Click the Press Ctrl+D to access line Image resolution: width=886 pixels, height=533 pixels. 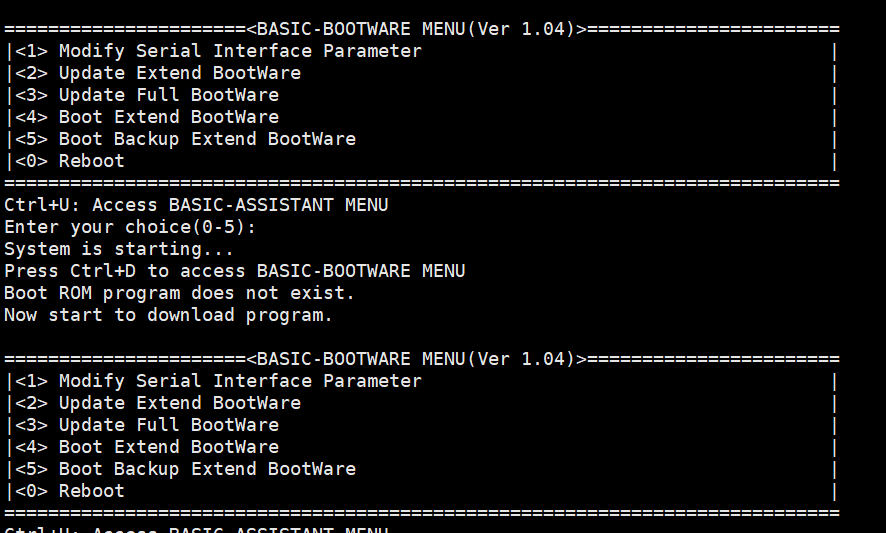[x=234, y=271]
